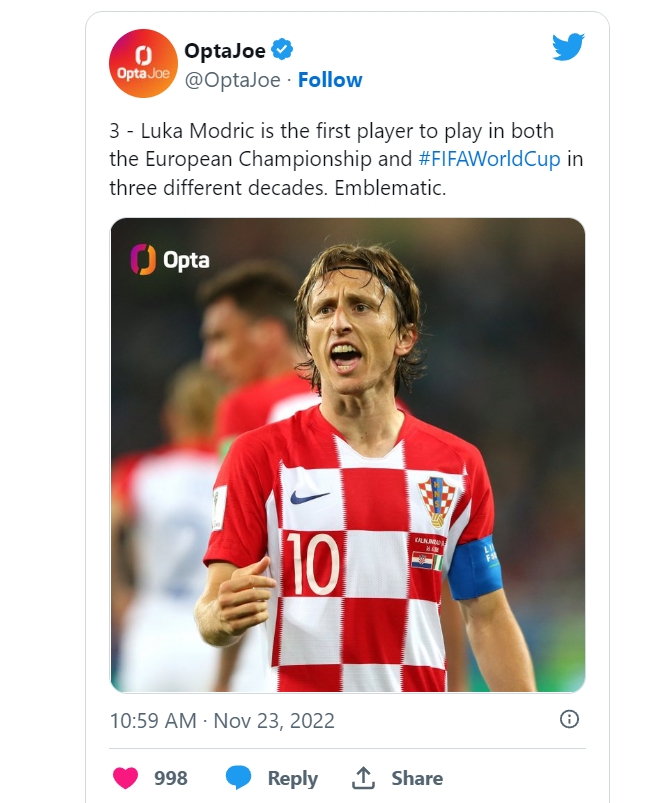The image size is (664, 803).
Task: Open the #FIFAWorldCup hashtag link
Action: (x=489, y=159)
